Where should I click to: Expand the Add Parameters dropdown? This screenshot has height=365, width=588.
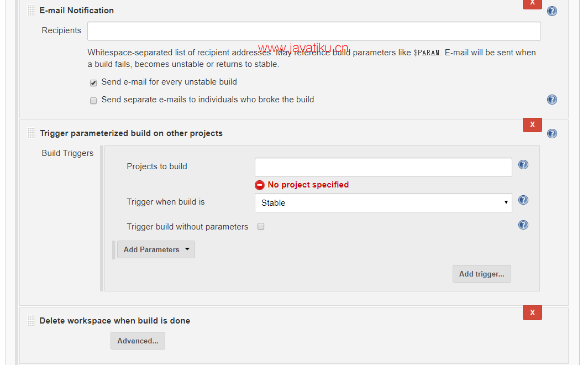tap(156, 249)
